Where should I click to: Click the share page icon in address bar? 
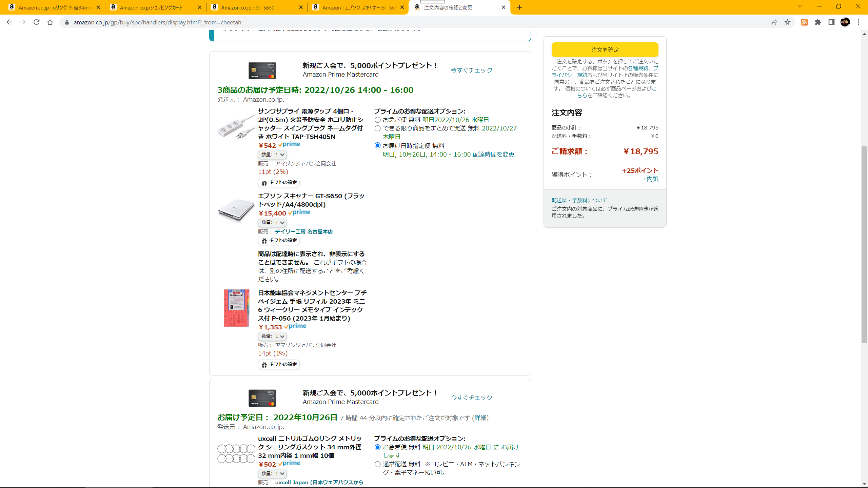(x=774, y=22)
